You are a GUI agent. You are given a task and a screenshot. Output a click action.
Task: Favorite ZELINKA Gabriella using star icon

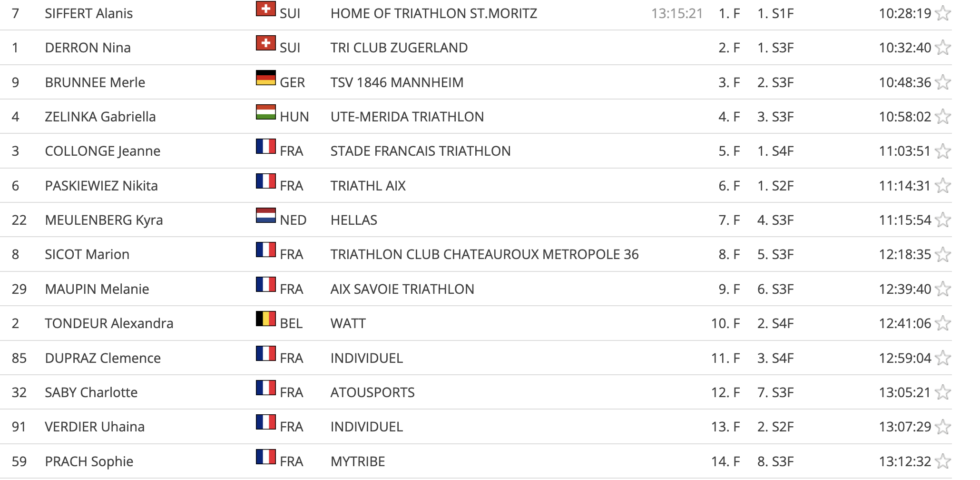pyautogui.click(x=942, y=117)
